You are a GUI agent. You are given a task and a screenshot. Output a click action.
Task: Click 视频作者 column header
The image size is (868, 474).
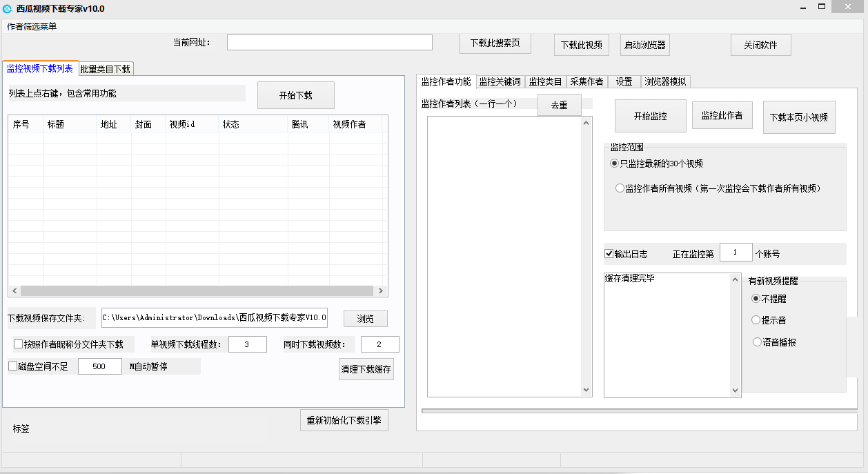click(x=355, y=124)
